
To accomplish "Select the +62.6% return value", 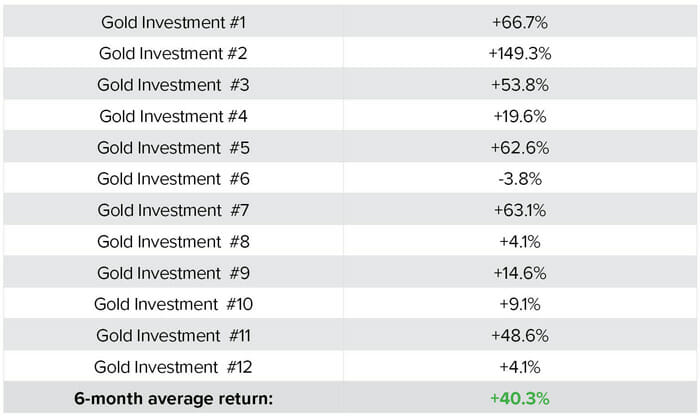I will 519,147.
